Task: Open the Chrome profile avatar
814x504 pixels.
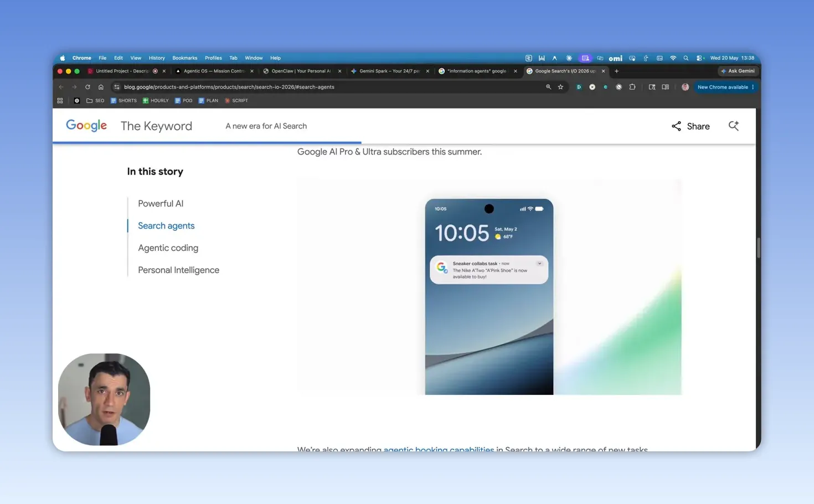Action: (685, 87)
